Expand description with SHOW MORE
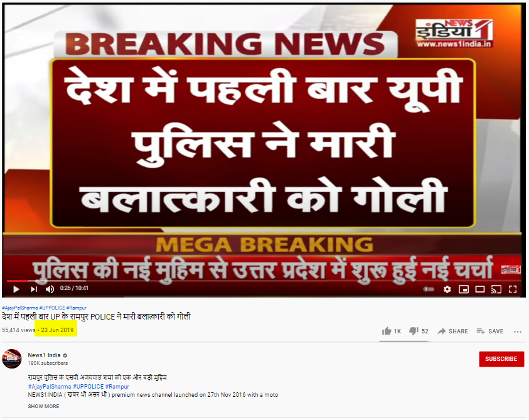This screenshot has width=529, height=420. (x=43, y=406)
